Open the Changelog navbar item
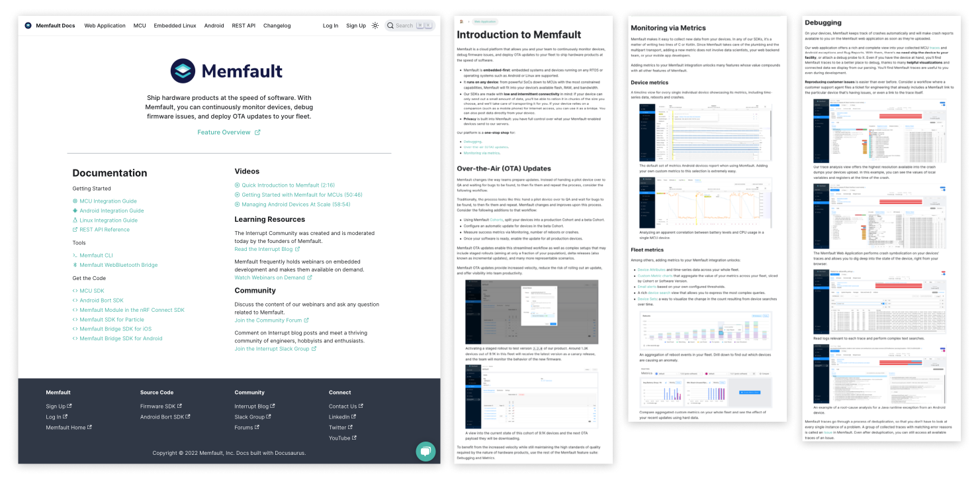This screenshot has width=980, height=480. click(x=277, y=25)
